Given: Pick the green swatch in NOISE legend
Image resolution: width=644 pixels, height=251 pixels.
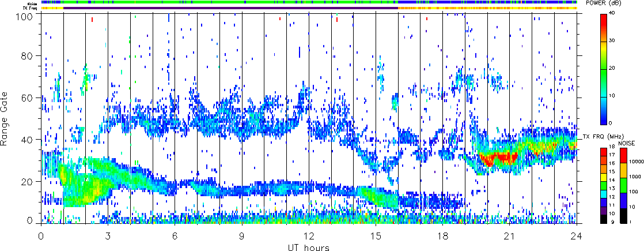Looking at the screenshot, I should 623,185.
